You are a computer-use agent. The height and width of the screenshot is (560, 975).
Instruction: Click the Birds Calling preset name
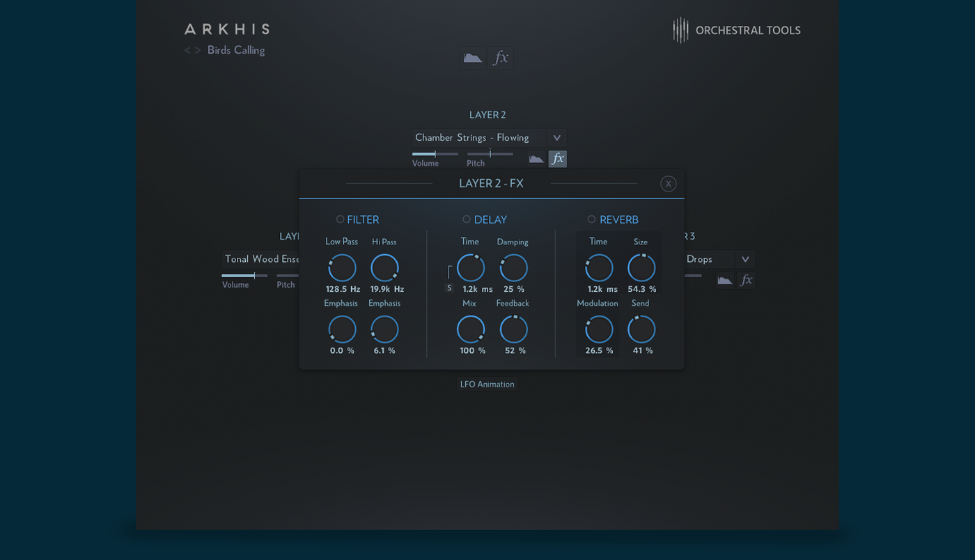coord(236,50)
